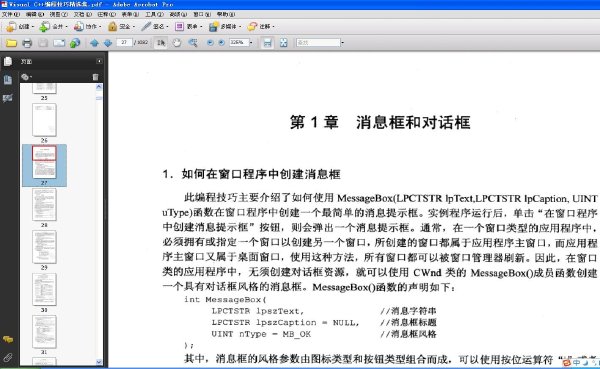
Task: Click the Comments panel icon at sidebar bottom
Action: tap(8, 339)
